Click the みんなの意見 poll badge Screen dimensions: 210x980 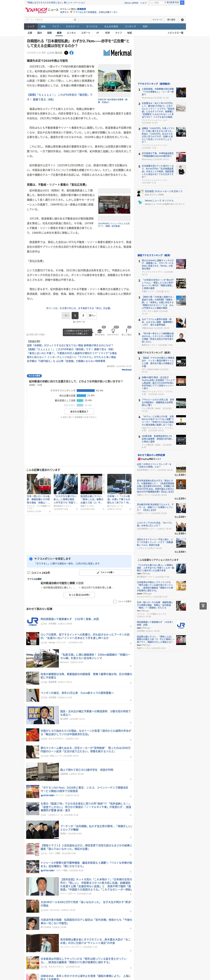tap(34, 376)
